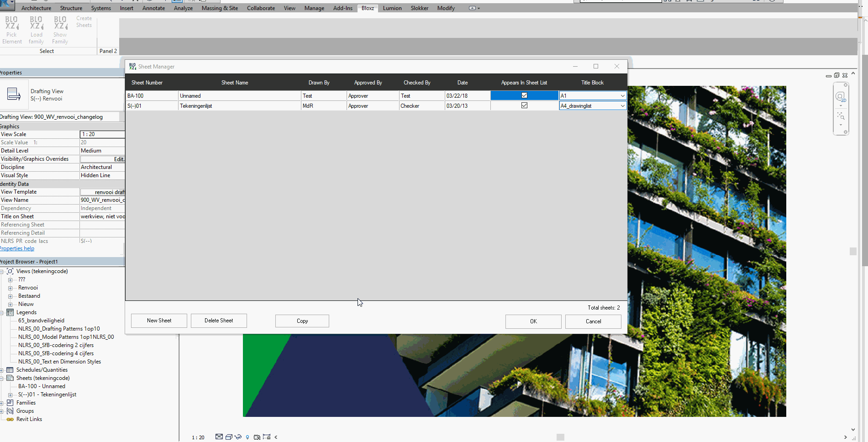Viewport: 868px width, 442px height.
Task: Click the Reveal Constraints icon
Action: 267,437
